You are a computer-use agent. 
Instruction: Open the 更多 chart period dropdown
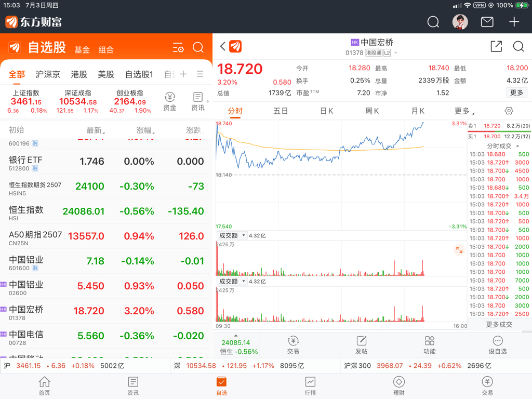tap(464, 111)
